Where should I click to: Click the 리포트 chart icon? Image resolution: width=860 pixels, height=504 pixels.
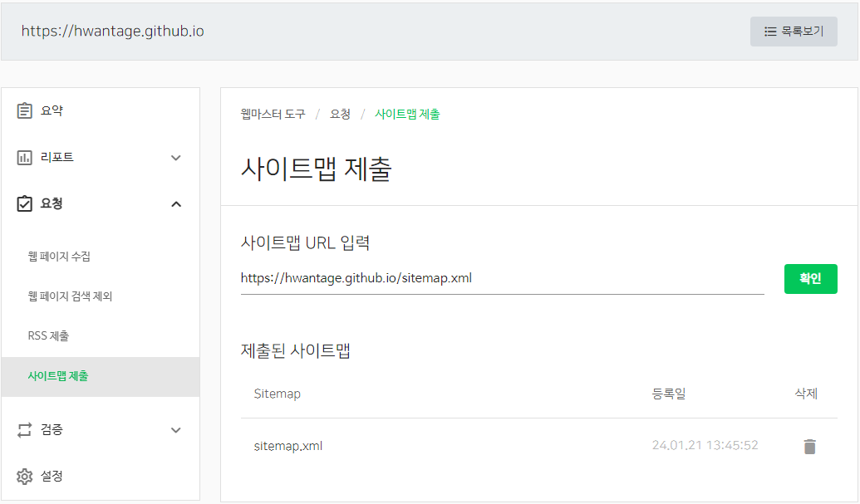(x=25, y=158)
